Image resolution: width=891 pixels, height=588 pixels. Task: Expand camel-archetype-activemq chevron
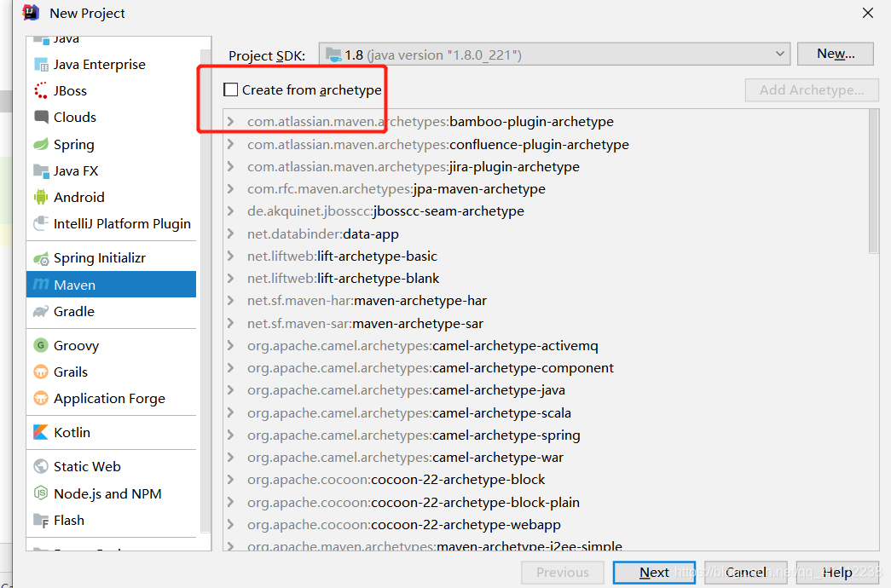click(x=231, y=345)
